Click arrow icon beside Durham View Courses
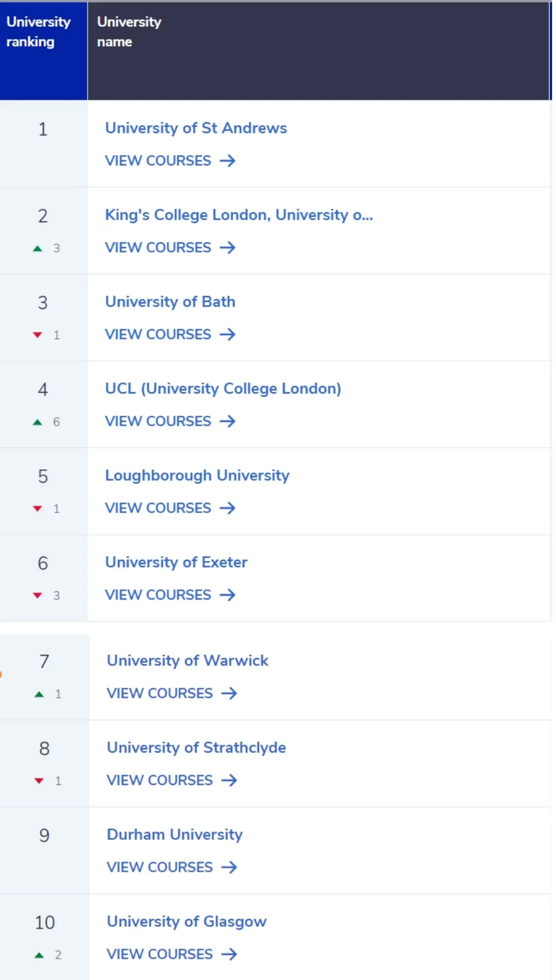The width and height of the screenshot is (556, 980). pyautogui.click(x=229, y=867)
